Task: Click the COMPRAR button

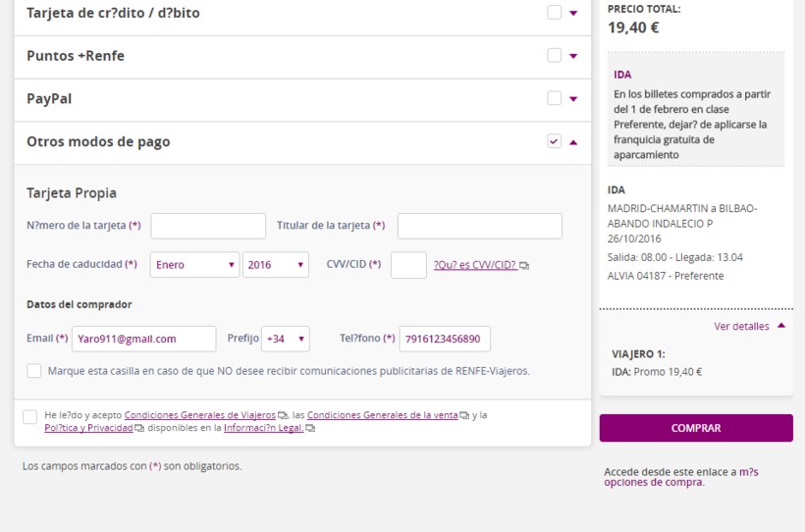Action: click(696, 428)
